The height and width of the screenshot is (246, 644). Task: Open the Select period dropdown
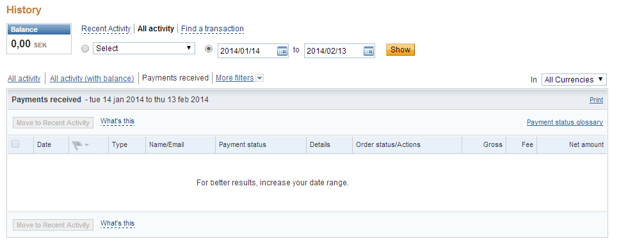(x=144, y=49)
